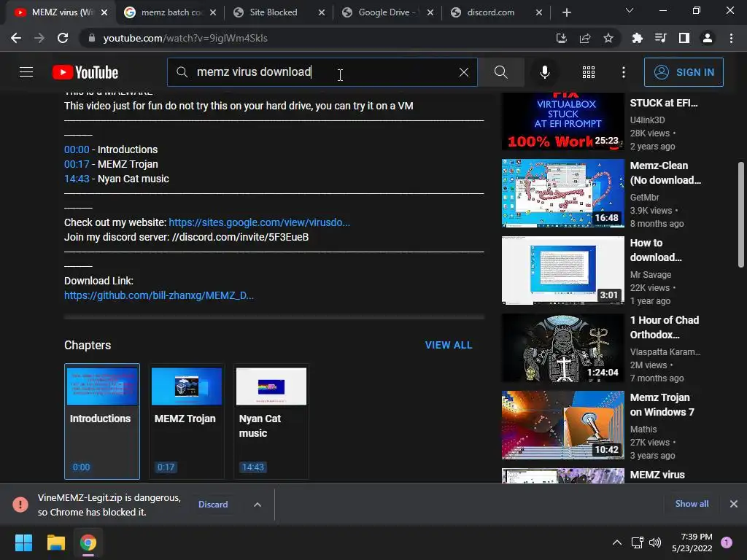Select the MEMZ virus YouTube tab
This screenshot has width=747, height=560.
pos(61,12)
